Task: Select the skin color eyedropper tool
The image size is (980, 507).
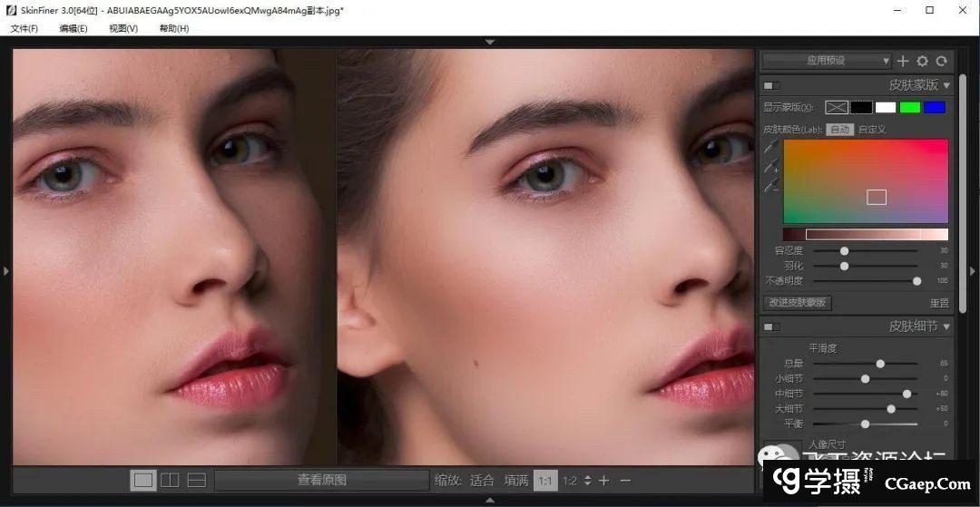Action: point(771,147)
